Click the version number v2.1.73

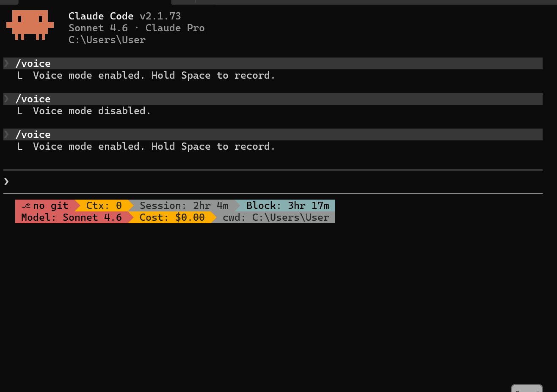[160, 16]
